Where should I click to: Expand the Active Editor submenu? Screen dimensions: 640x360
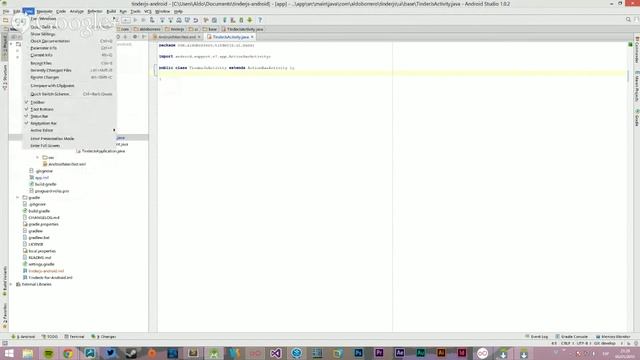click(69, 130)
